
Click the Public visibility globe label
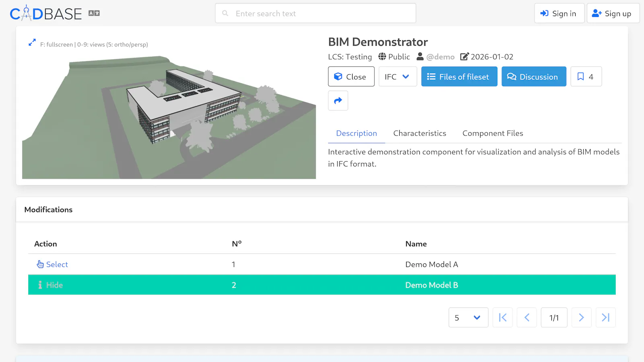pyautogui.click(x=394, y=57)
